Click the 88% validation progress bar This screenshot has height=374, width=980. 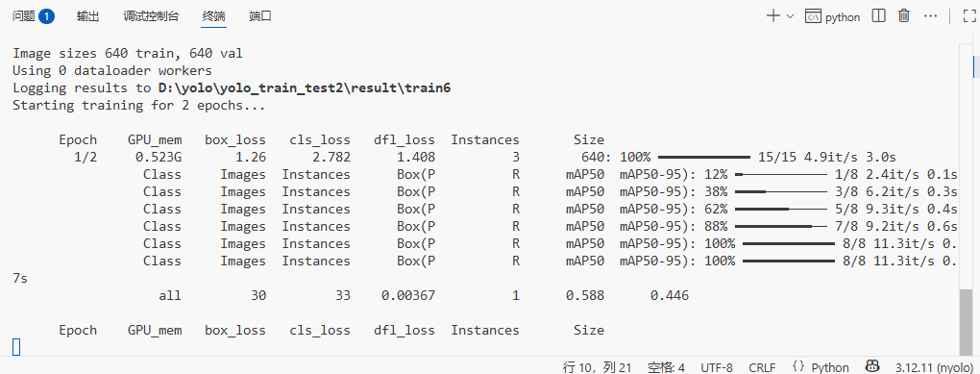(x=780, y=226)
